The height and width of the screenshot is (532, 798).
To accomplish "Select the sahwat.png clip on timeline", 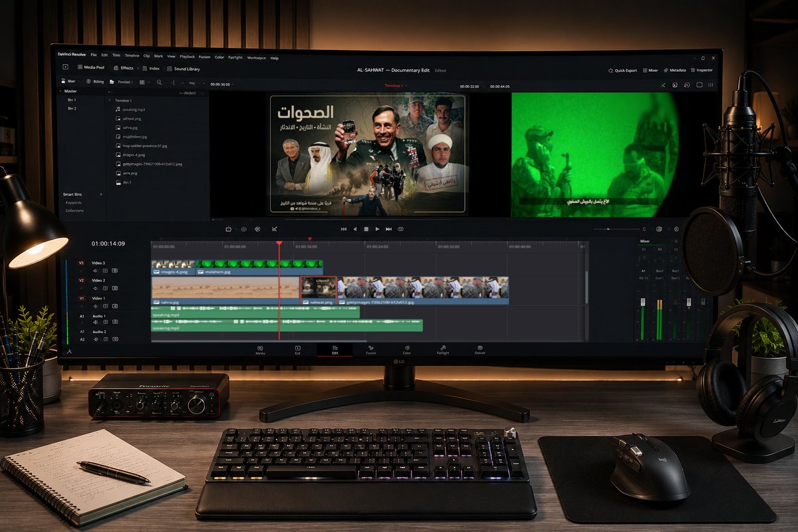I will point(319,291).
